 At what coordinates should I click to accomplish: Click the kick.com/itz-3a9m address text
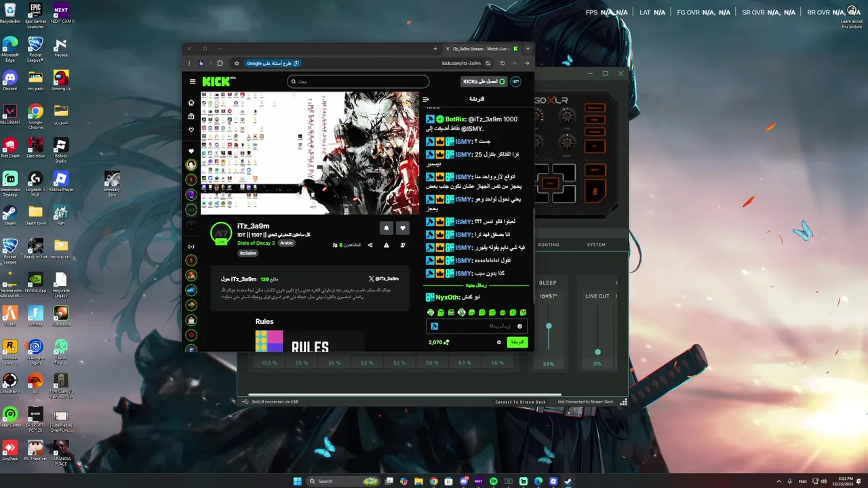(461, 63)
